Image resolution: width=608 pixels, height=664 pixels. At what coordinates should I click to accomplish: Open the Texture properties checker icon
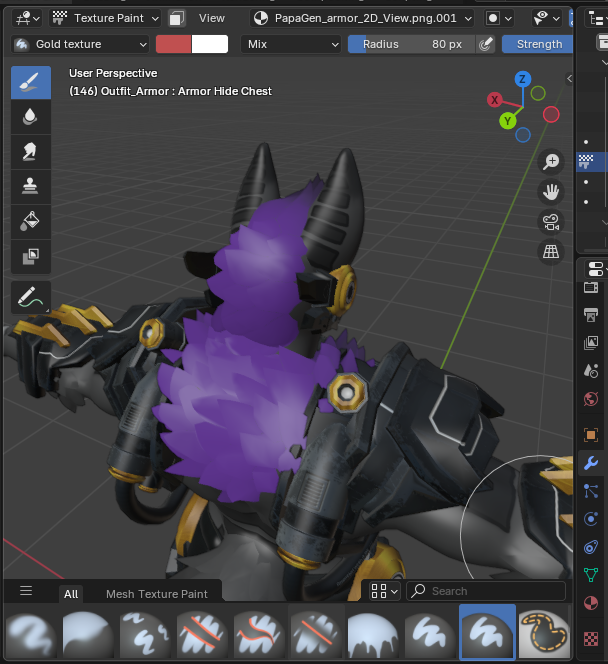(591, 639)
